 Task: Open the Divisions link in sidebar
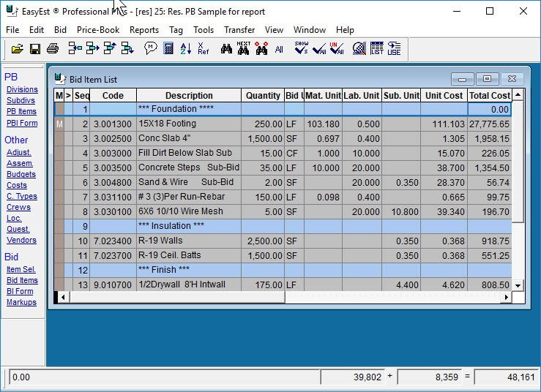(x=22, y=89)
